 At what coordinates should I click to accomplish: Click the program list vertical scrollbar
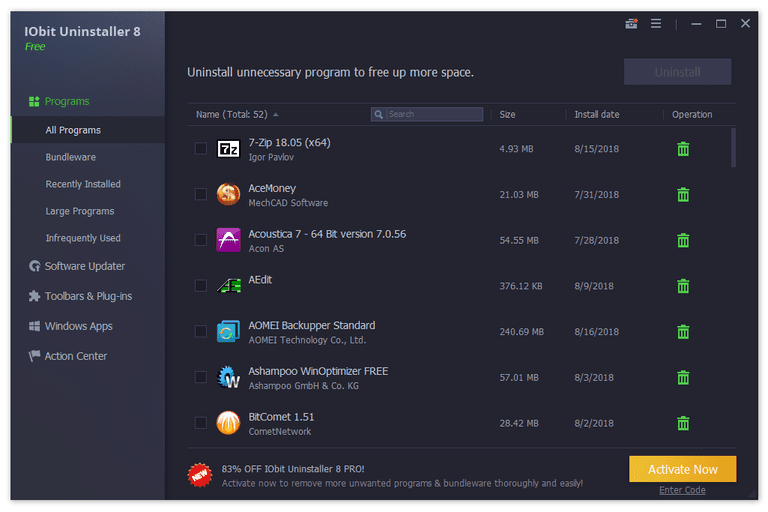(x=733, y=147)
